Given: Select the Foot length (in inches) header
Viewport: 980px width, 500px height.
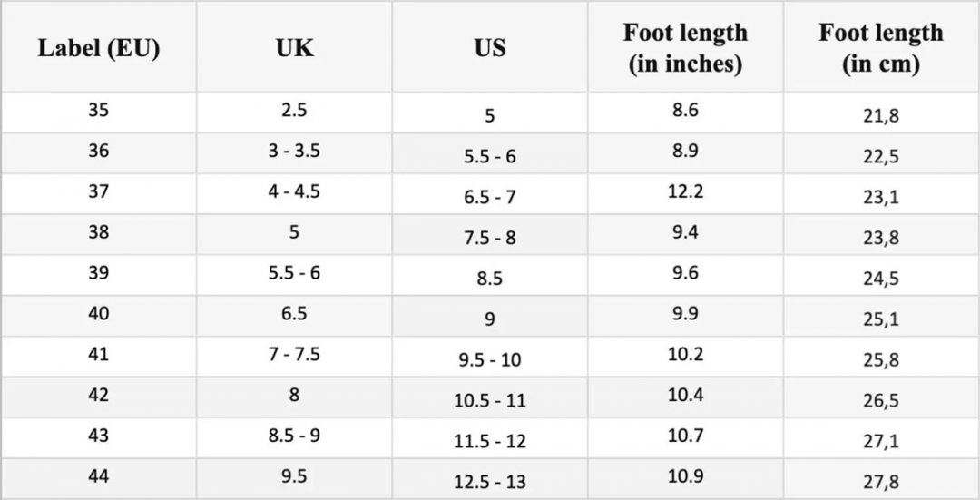Looking at the screenshot, I should (686, 47).
